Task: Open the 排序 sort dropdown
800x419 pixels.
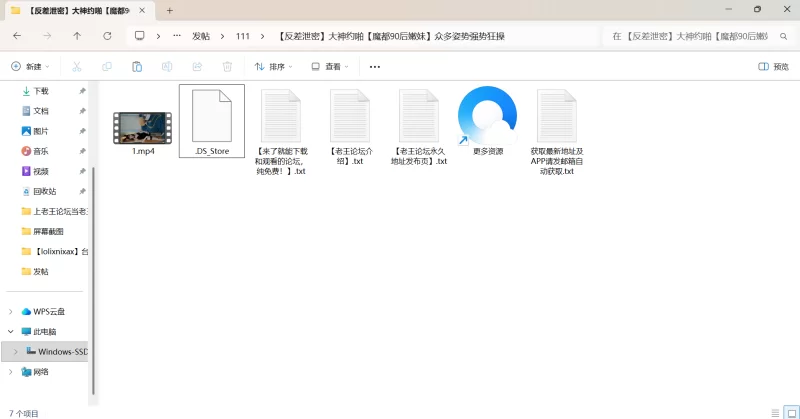Action: pos(273,67)
